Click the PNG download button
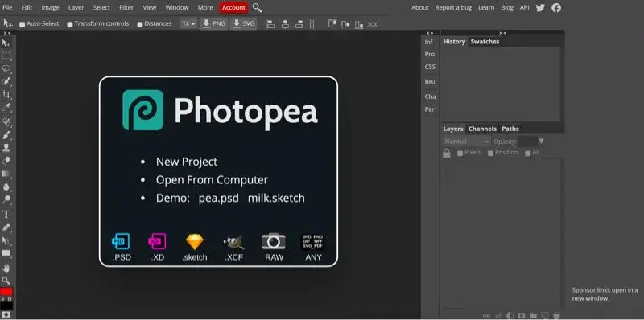The width and height of the screenshot is (644, 320). [x=214, y=24]
